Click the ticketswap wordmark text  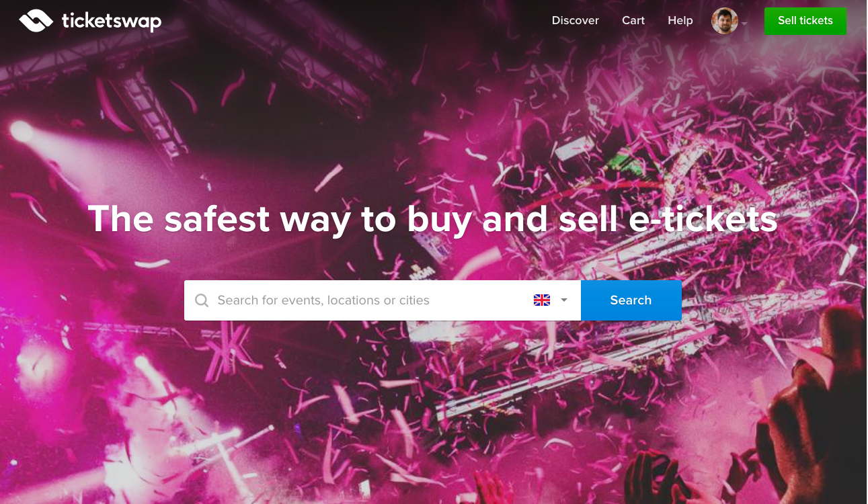pyautogui.click(x=112, y=21)
